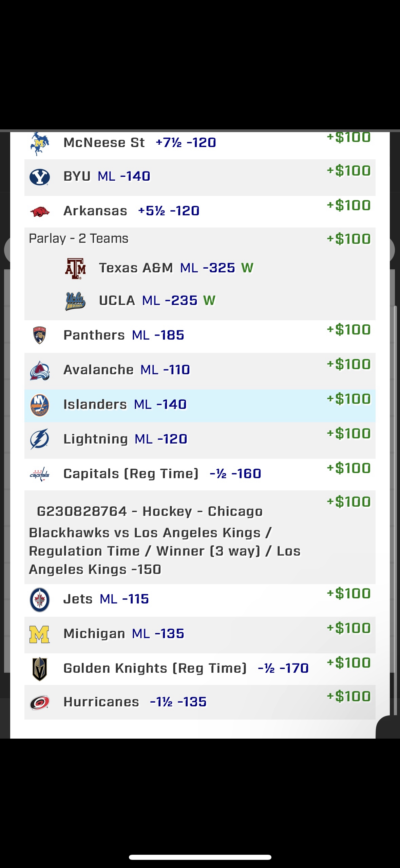Open the Parlay - 2 Teams entry
Viewport: 400px width, 868px height.
pos(200,274)
